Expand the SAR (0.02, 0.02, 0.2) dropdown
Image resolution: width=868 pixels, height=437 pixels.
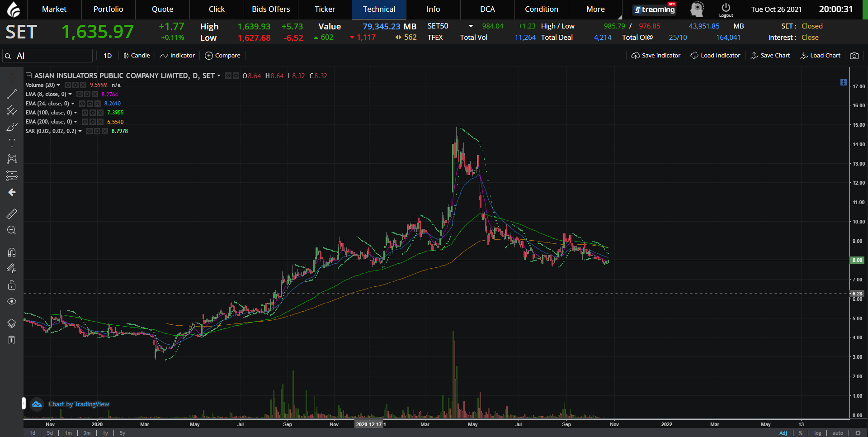(x=80, y=131)
